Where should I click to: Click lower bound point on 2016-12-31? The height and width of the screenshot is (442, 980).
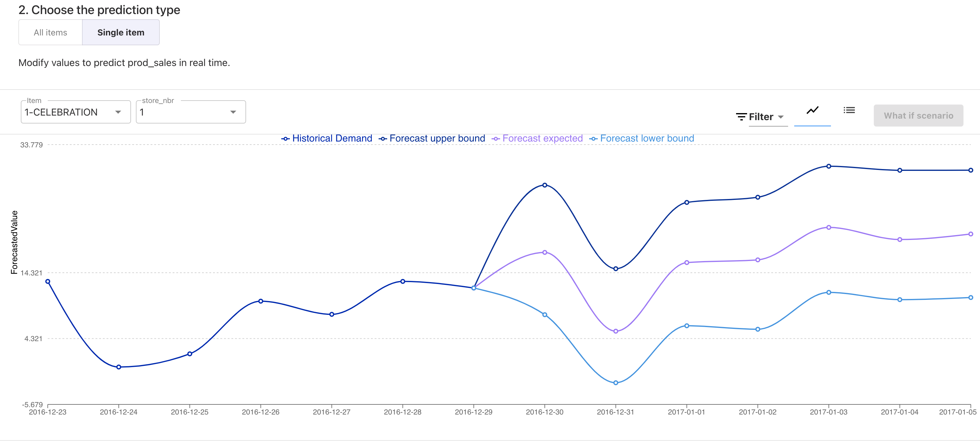[615, 383]
